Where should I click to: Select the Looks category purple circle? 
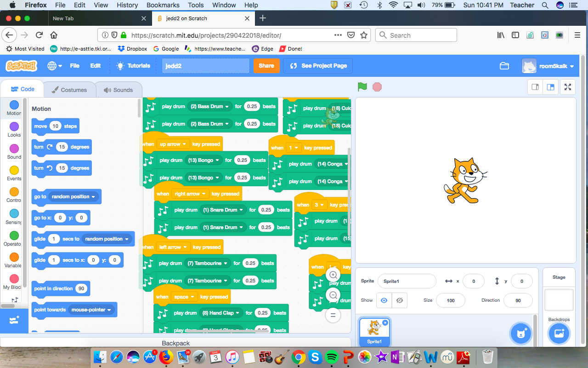[14, 126]
